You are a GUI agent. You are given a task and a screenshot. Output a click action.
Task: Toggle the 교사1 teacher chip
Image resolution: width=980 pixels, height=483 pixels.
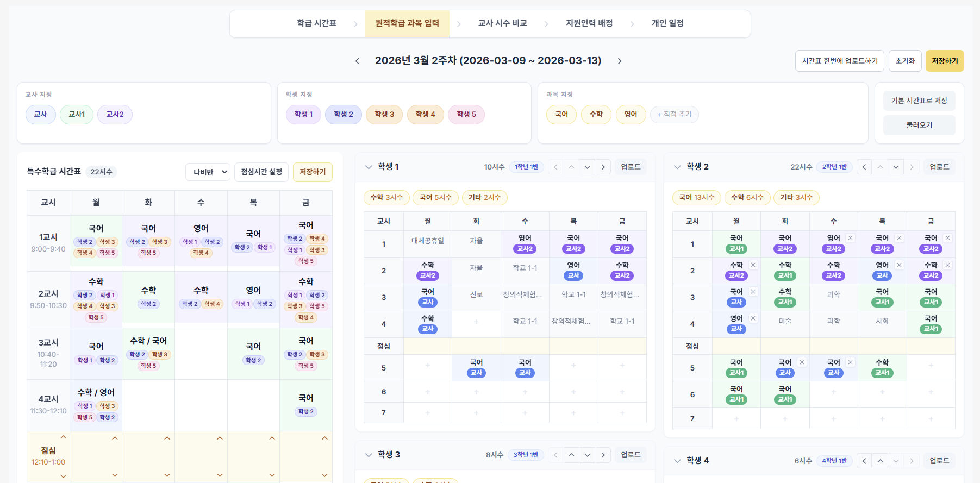coord(77,115)
